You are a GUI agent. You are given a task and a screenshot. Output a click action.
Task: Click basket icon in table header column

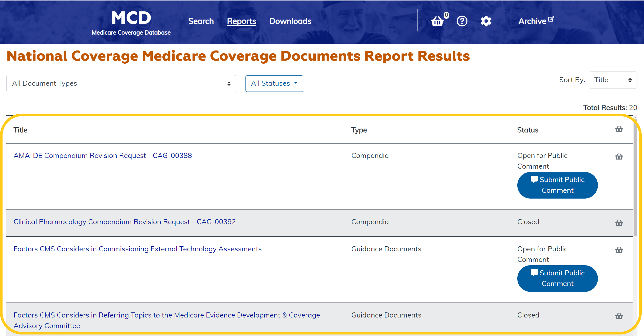619,129
